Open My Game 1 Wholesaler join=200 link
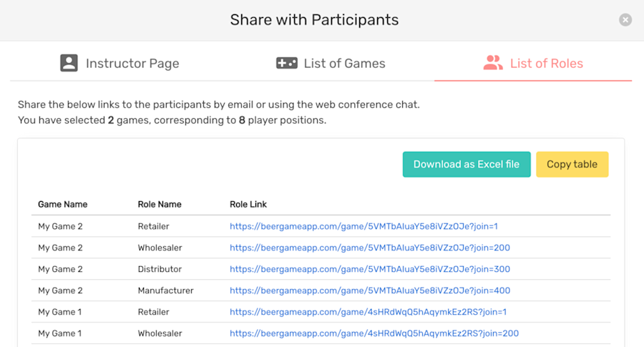644x347 pixels. click(374, 333)
